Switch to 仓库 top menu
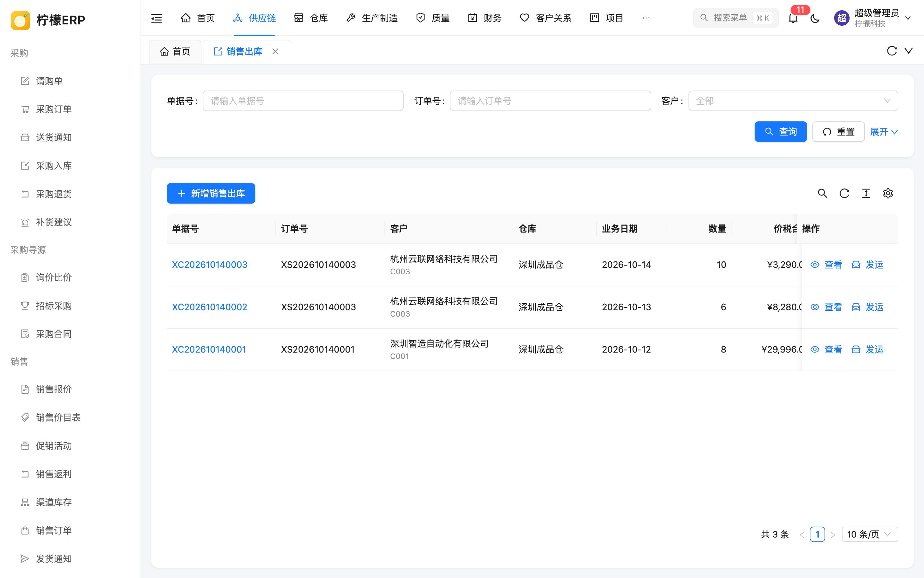 point(311,18)
